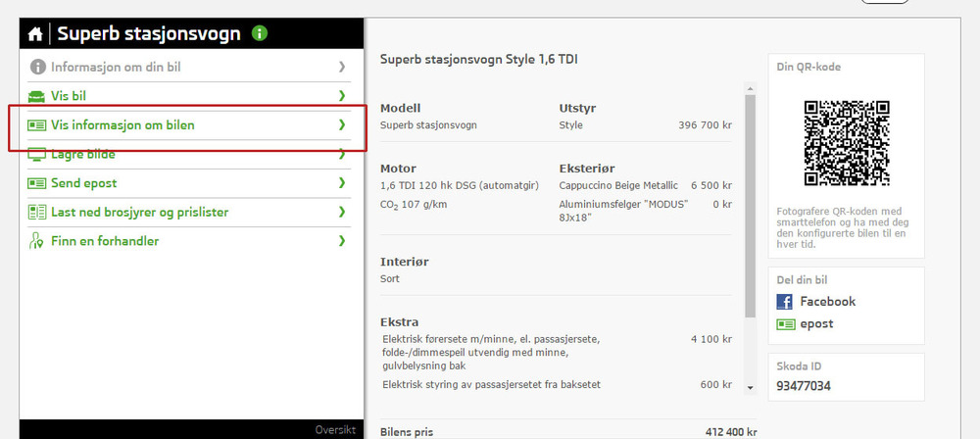Click the monitor icon beside Lagre bilde

(37, 155)
